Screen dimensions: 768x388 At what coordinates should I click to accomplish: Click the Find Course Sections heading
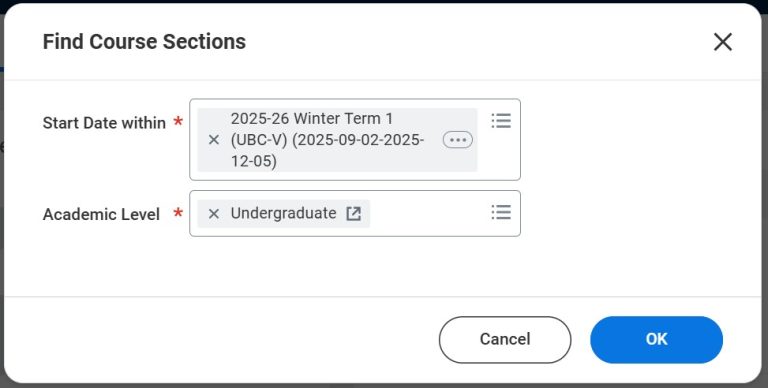coord(144,42)
